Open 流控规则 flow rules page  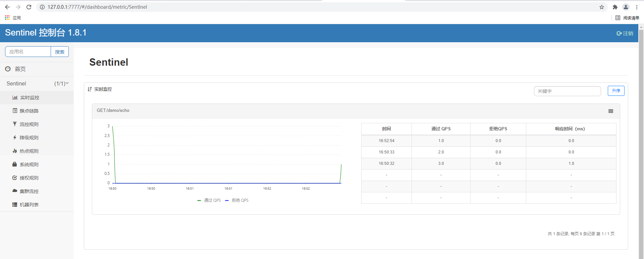pos(37,124)
